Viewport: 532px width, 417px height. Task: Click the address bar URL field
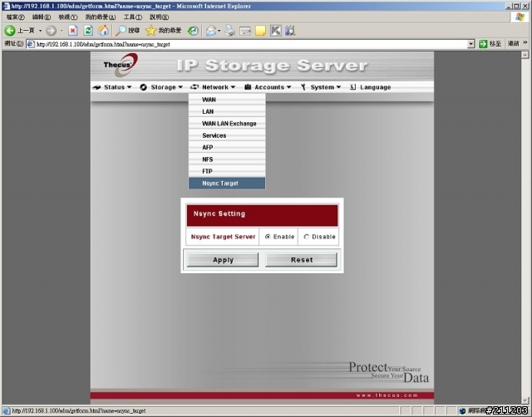[250, 44]
